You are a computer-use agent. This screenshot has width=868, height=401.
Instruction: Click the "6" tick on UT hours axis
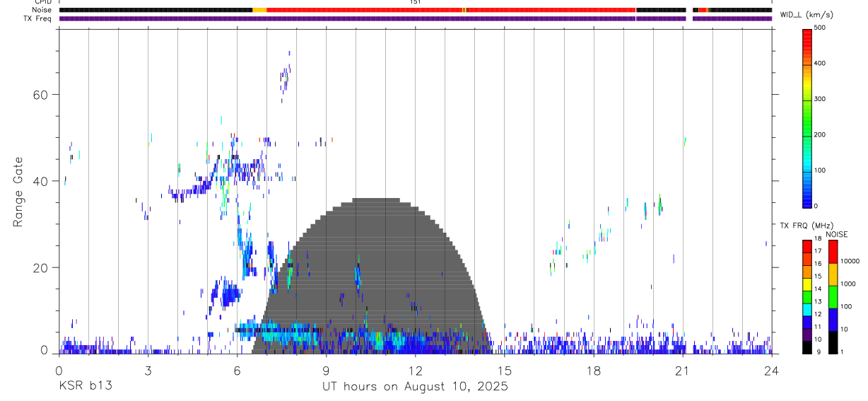(237, 371)
